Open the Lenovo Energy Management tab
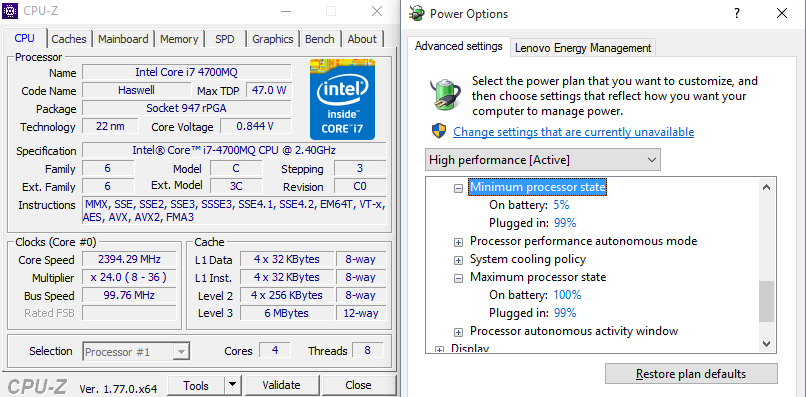806x397 pixels. click(x=583, y=48)
